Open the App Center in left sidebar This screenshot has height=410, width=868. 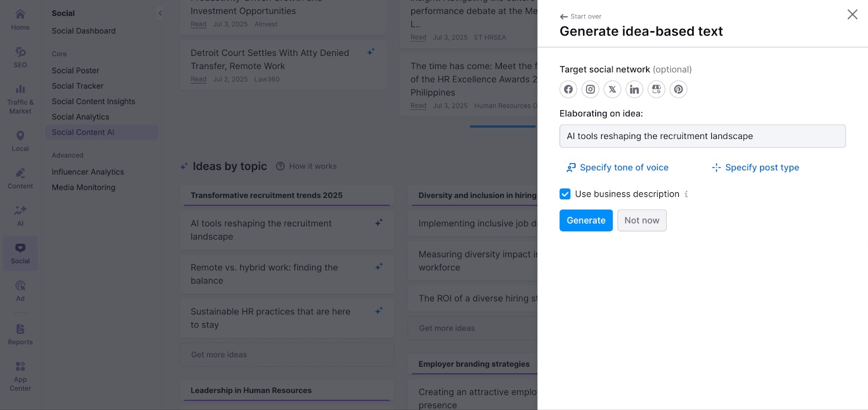[x=20, y=376]
